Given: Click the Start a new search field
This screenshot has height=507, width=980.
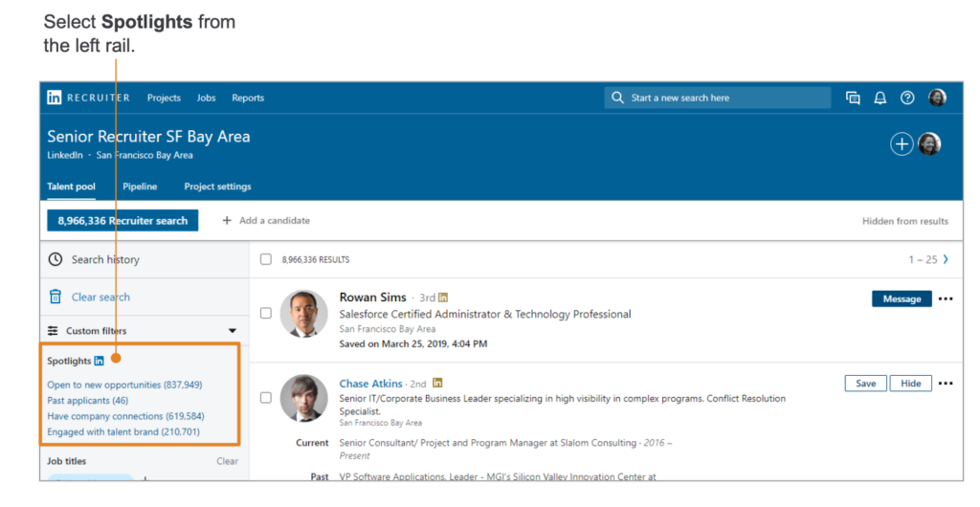Looking at the screenshot, I should point(718,98).
